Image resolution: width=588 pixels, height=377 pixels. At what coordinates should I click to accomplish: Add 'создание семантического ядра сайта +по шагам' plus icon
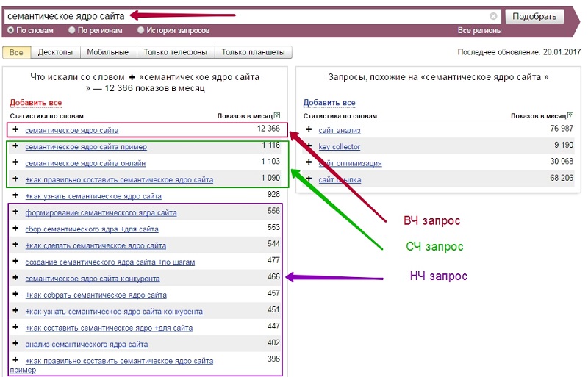(x=15, y=261)
